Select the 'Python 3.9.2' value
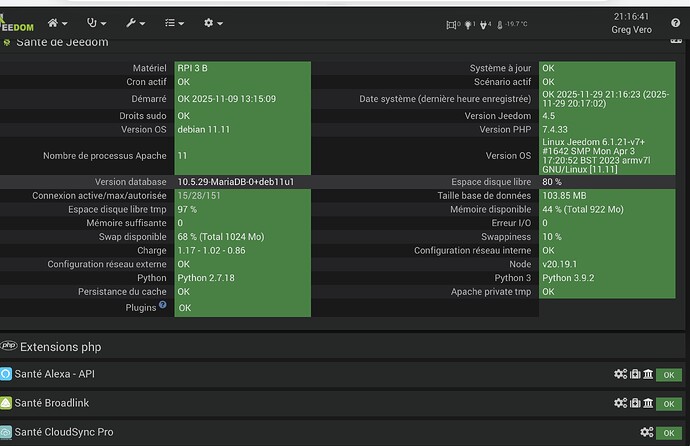 [568, 278]
